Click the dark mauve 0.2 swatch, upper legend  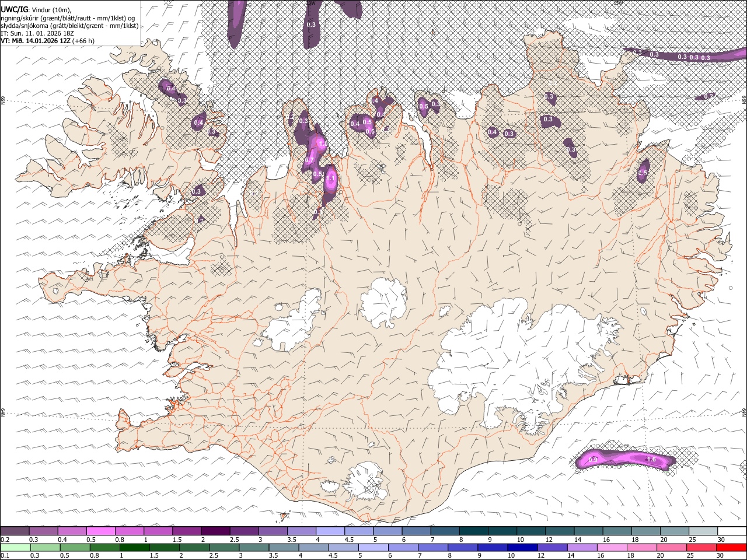pos(15,531)
